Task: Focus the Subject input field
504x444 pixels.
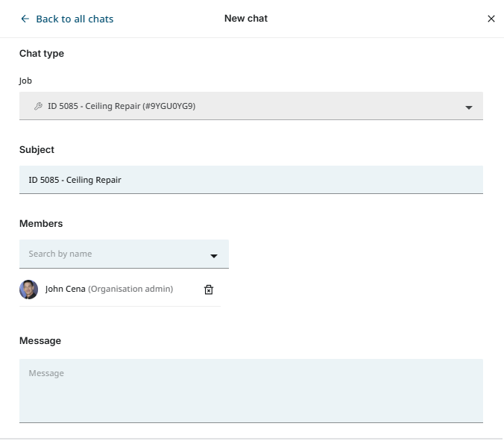Action: point(251,180)
